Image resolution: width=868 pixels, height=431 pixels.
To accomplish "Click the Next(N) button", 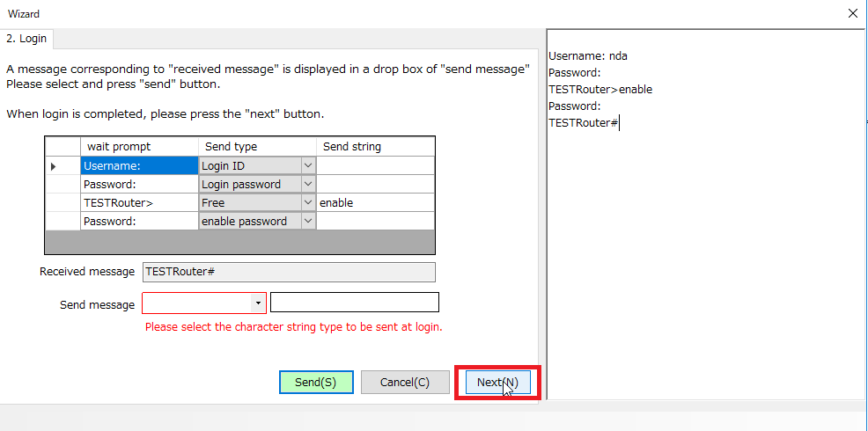I will pyautogui.click(x=497, y=383).
